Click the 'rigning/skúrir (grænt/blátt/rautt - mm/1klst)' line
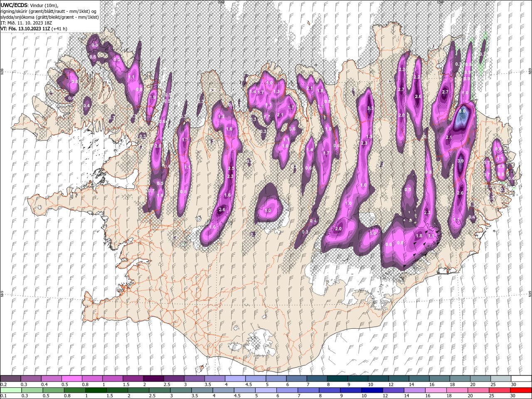 49,11
